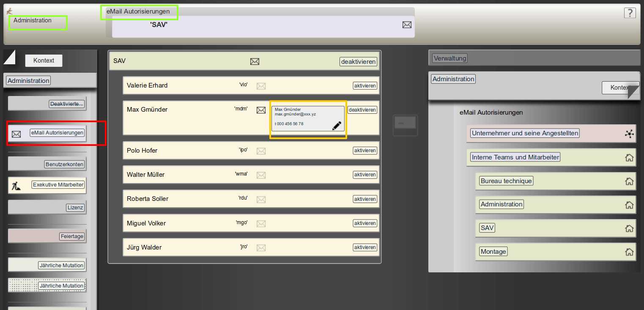Open the Bureau technique team entry
Screen dimensions: 644x310
coord(506,181)
